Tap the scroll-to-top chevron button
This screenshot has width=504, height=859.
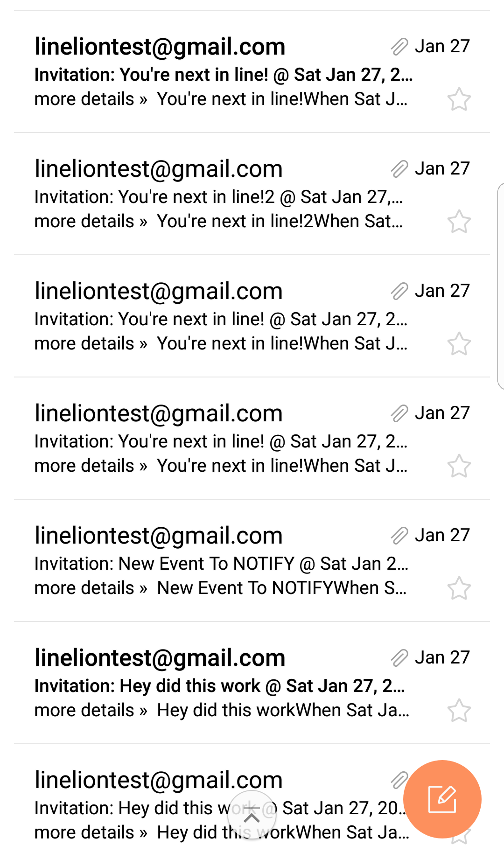pos(252,815)
